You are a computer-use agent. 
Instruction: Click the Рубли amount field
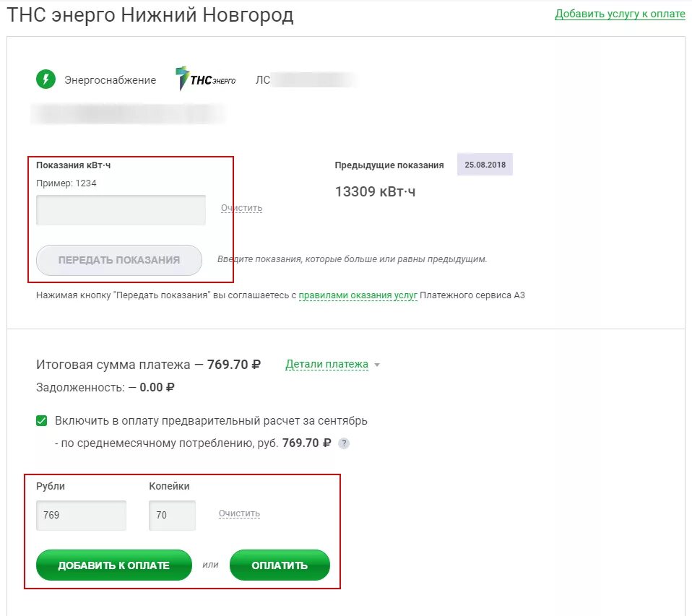point(81,515)
